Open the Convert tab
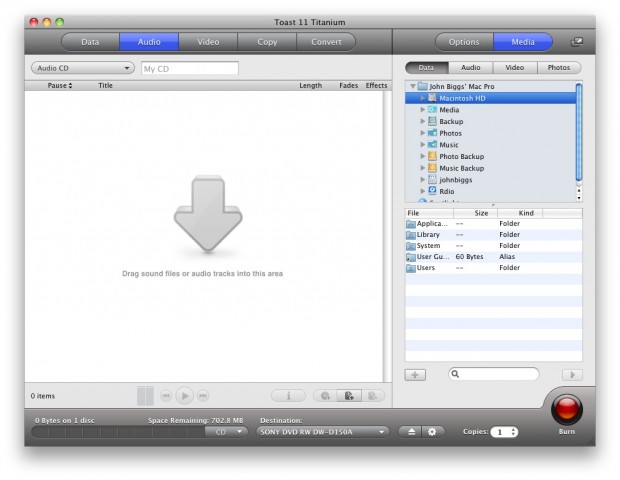 (326, 42)
